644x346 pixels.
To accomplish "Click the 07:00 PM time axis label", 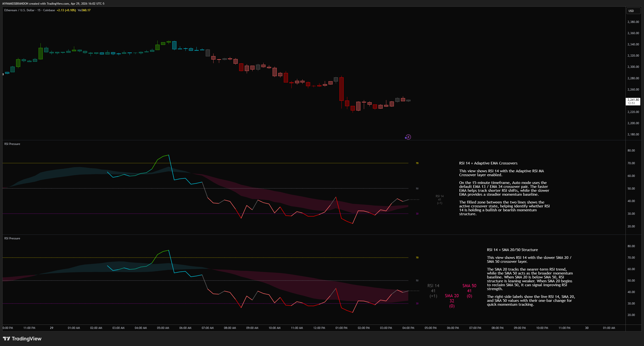I will pos(475,328).
